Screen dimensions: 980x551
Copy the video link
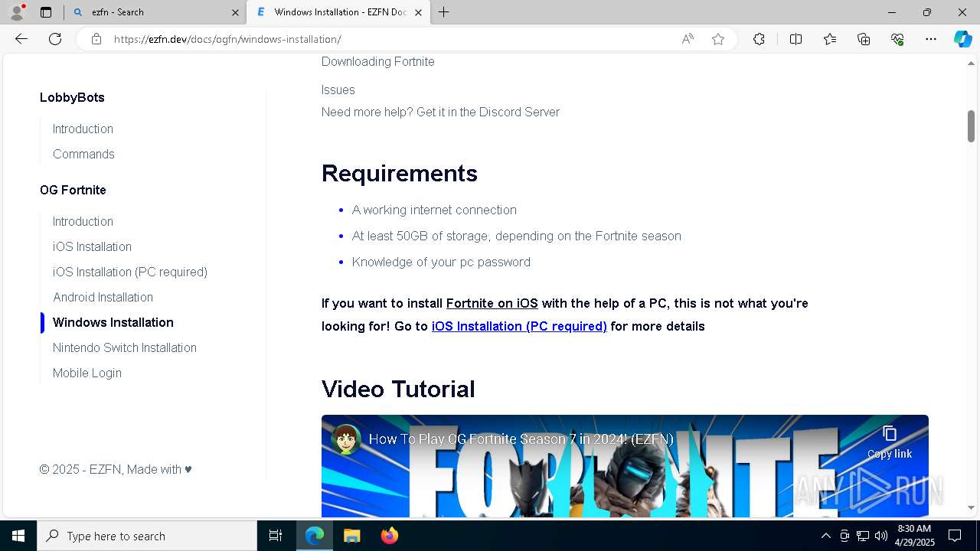[890, 442]
